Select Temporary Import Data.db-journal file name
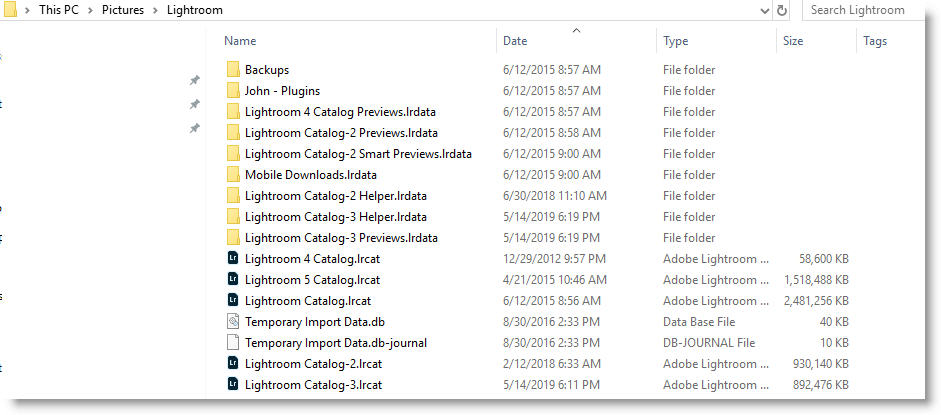941x415 pixels. point(336,342)
